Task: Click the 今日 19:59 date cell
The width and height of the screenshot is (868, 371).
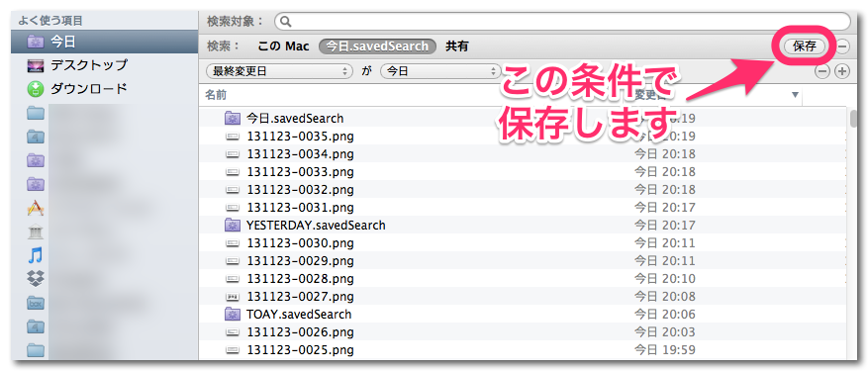Action: click(665, 350)
